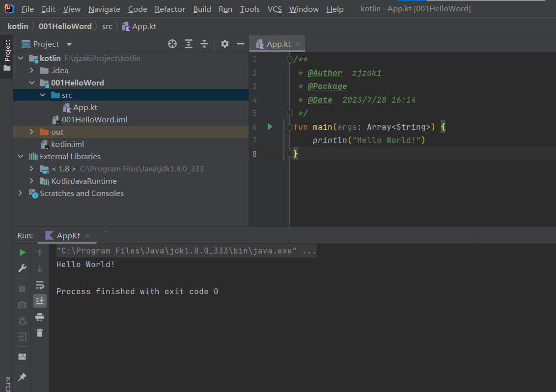
Task: Collapse the kotlin root project node
Action: (x=21, y=58)
